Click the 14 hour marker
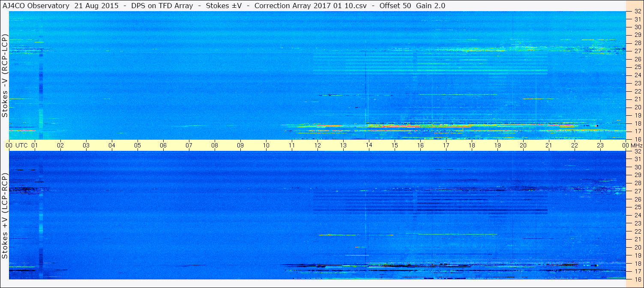Screen dimensions: 644x288 369,145
